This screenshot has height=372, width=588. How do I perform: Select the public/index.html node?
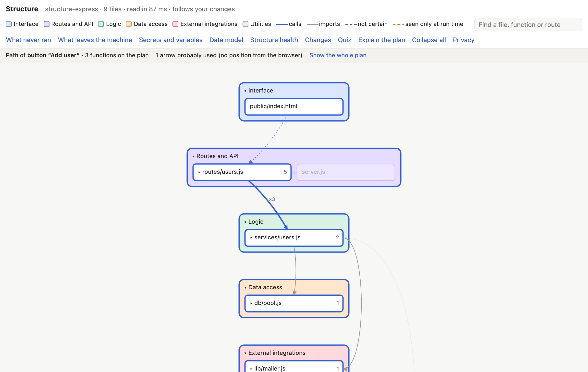[294, 106]
